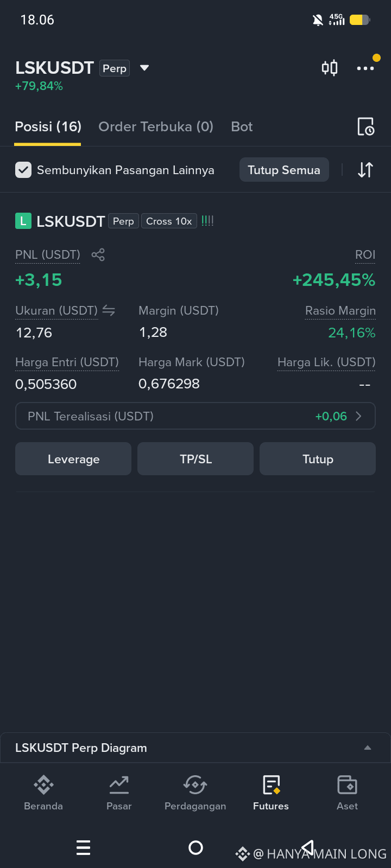Adjust Leverage button
This screenshot has height=868, width=391.
pyautogui.click(x=73, y=459)
